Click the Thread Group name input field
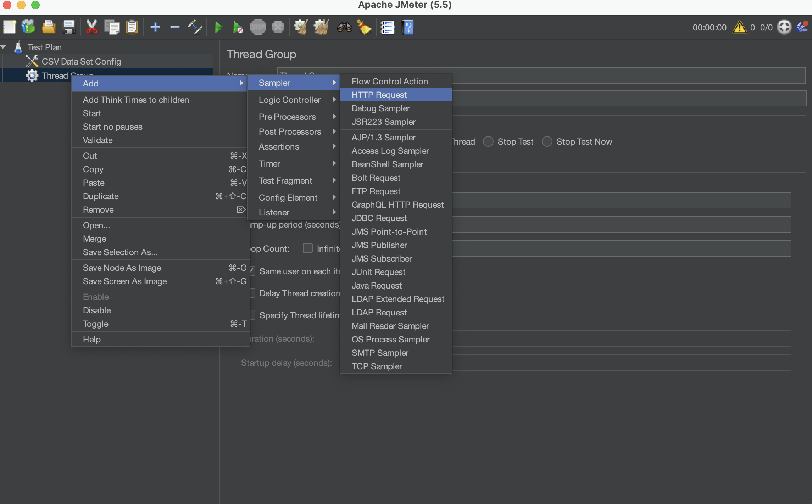812x504 pixels. click(x=629, y=75)
